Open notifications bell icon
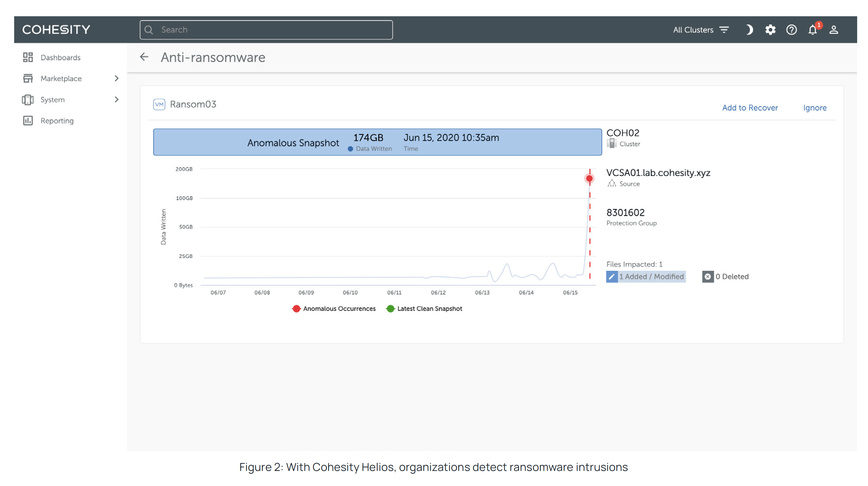The image size is (868, 486). [x=812, y=30]
